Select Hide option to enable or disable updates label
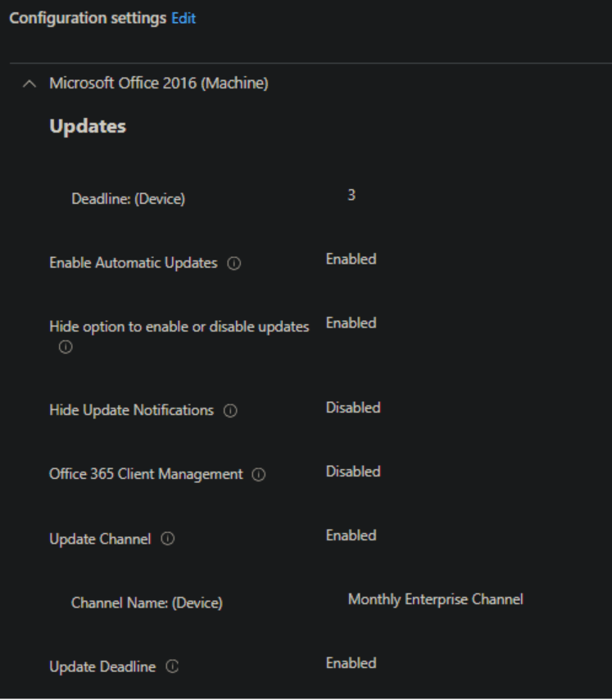Screen dimensions: 612x700 click(x=179, y=327)
